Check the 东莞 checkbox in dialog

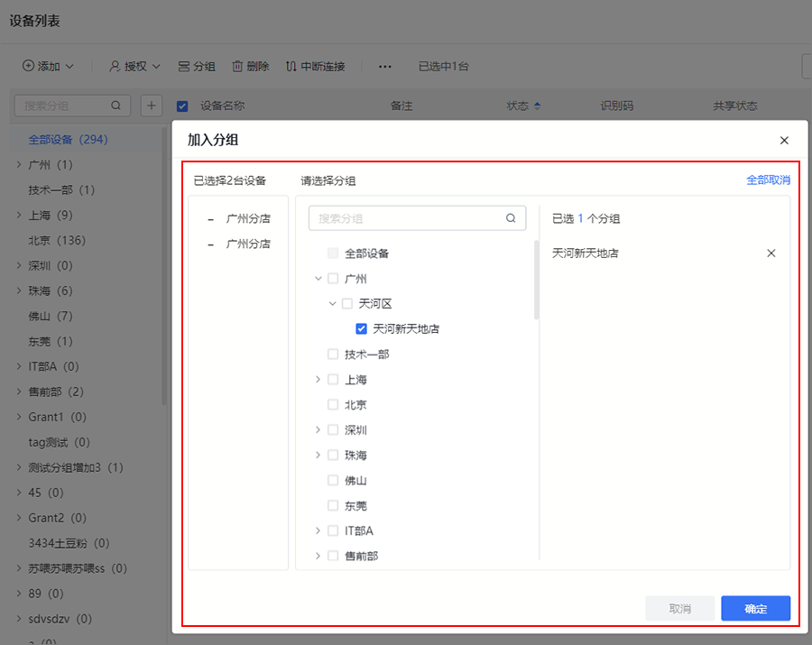click(x=333, y=505)
